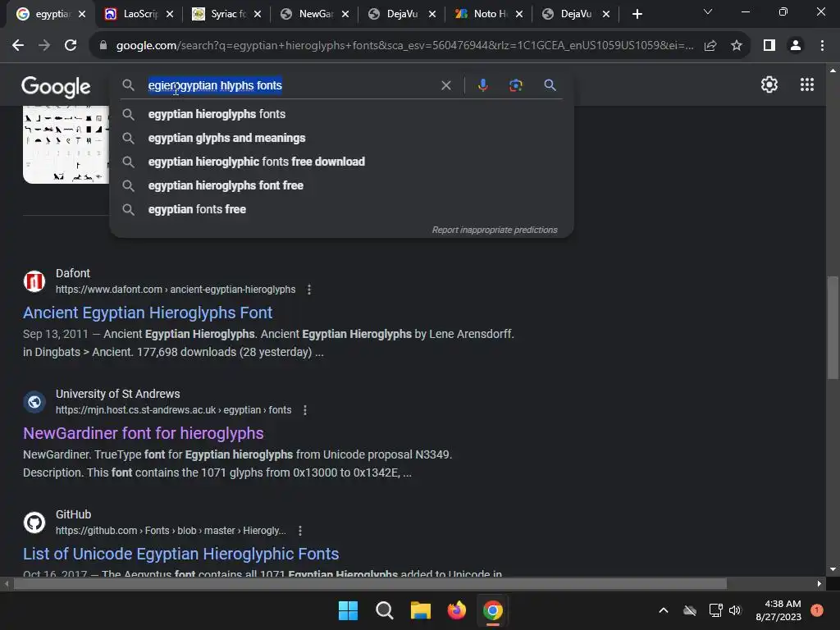840x630 pixels.
Task: Open the clock and date panel
Action: (778, 610)
